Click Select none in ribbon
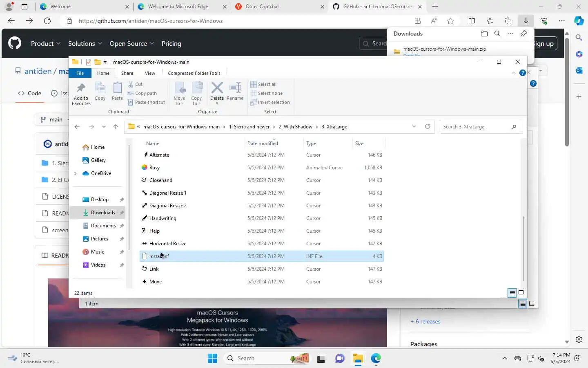 [266, 93]
